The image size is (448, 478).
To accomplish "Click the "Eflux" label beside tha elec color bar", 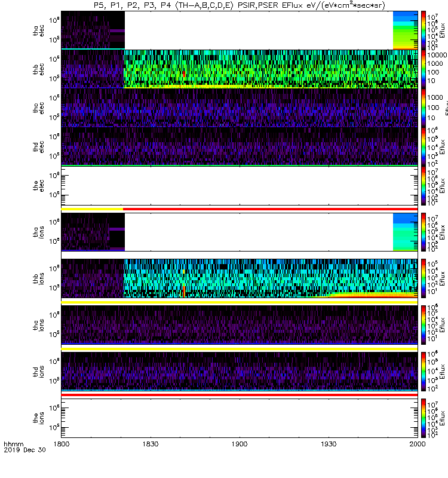I will (443, 30).
